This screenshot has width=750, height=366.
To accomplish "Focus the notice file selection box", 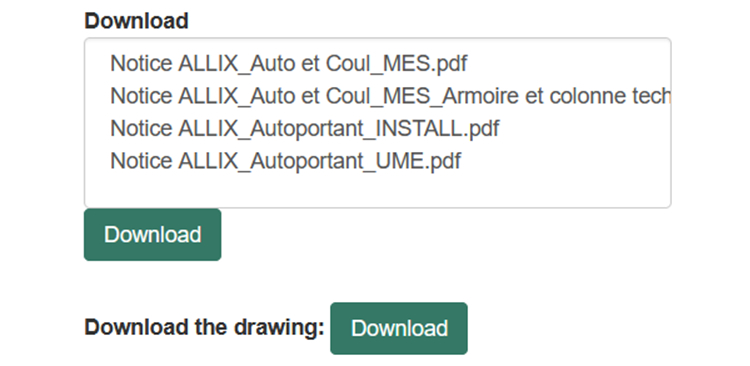I will pyautogui.click(x=378, y=123).
